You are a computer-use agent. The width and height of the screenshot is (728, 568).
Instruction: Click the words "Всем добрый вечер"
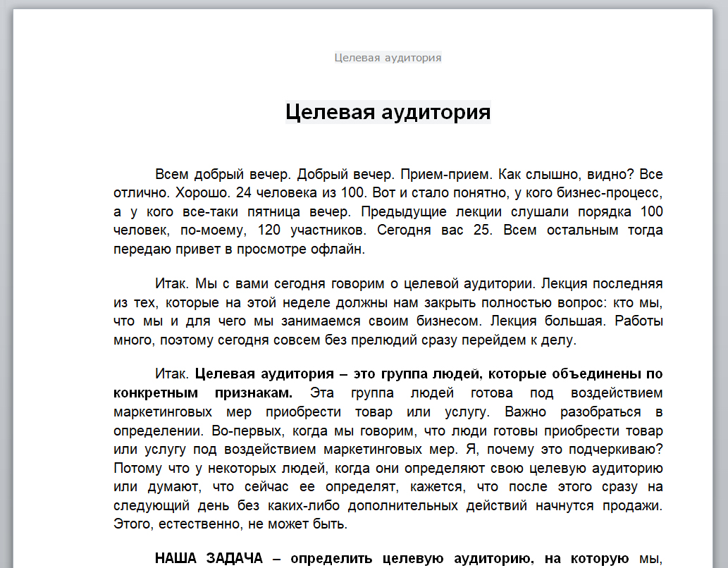223,175
